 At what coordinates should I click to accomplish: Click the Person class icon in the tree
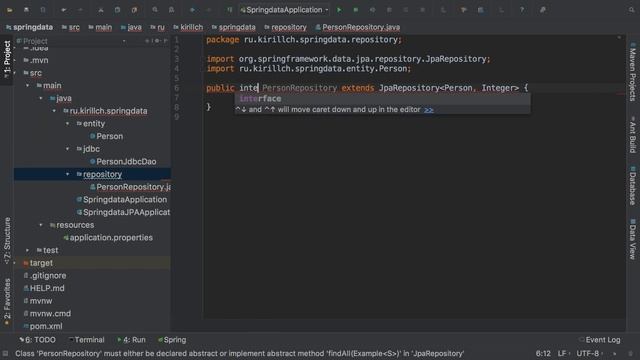pyautogui.click(x=92, y=136)
